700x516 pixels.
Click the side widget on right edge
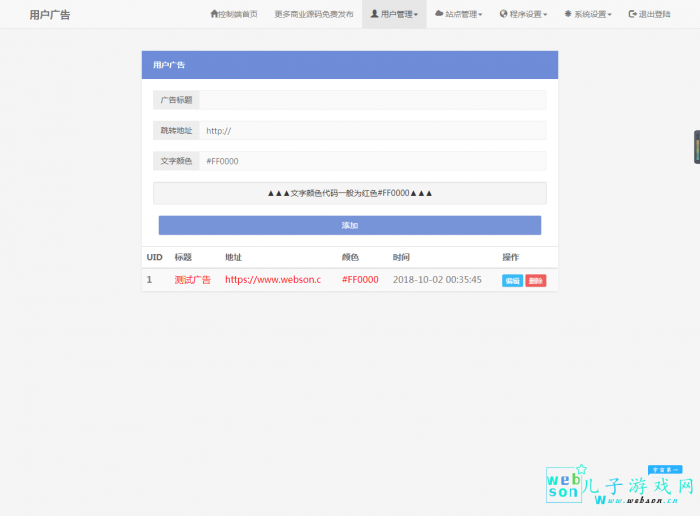pos(696,147)
